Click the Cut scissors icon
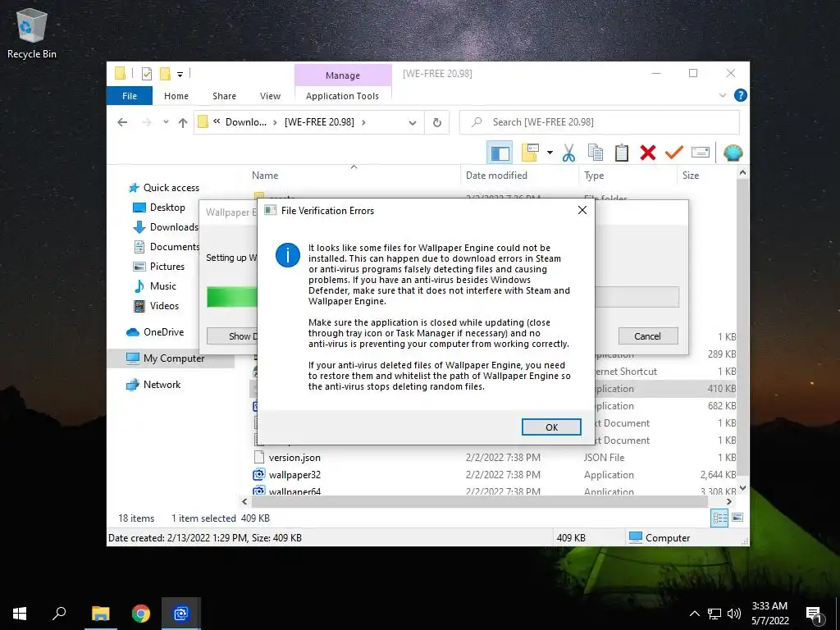The height and width of the screenshot is (630, 840). [x=568, y=153]
